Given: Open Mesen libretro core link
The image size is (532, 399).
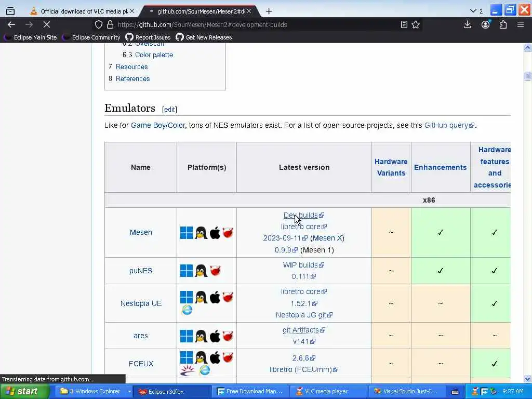Looking at the screenshot, I should (x=303, y=227).
